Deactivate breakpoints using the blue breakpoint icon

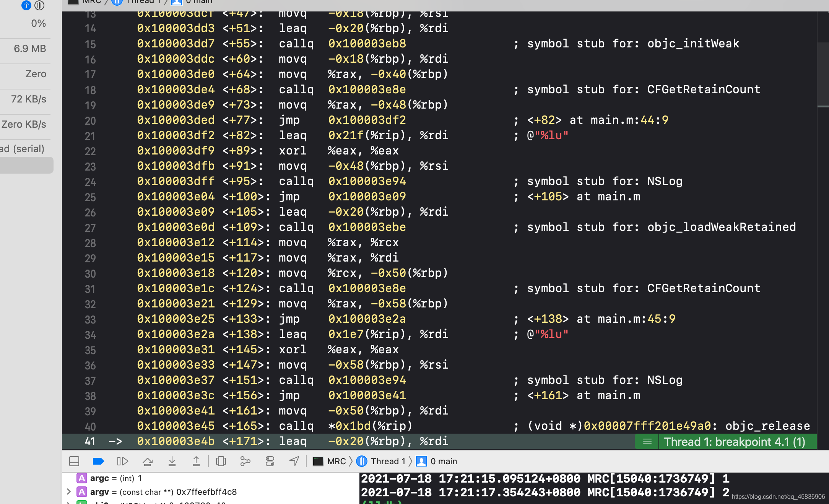click(98, 461)
